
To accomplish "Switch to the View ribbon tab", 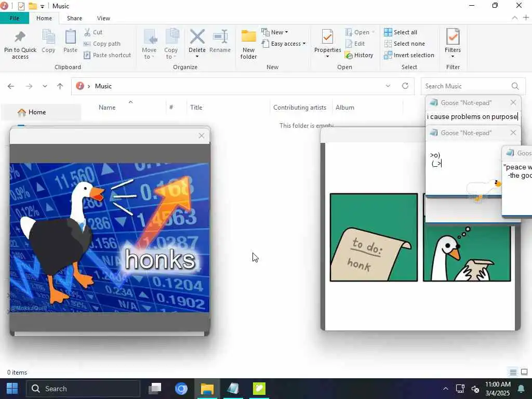I will coord(103,18).
